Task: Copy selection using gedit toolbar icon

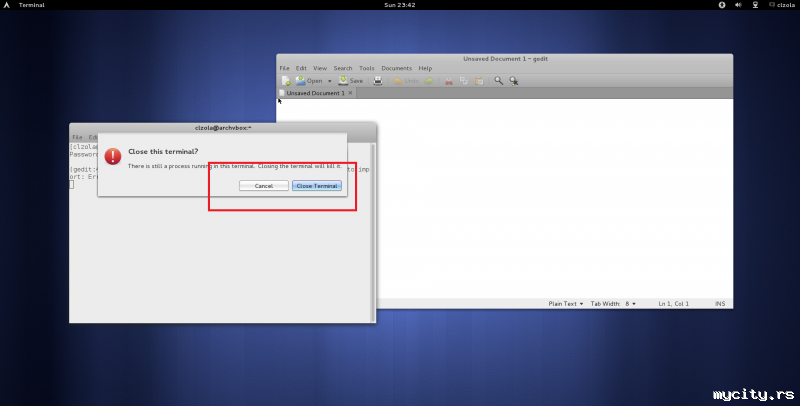Action: 464,81
